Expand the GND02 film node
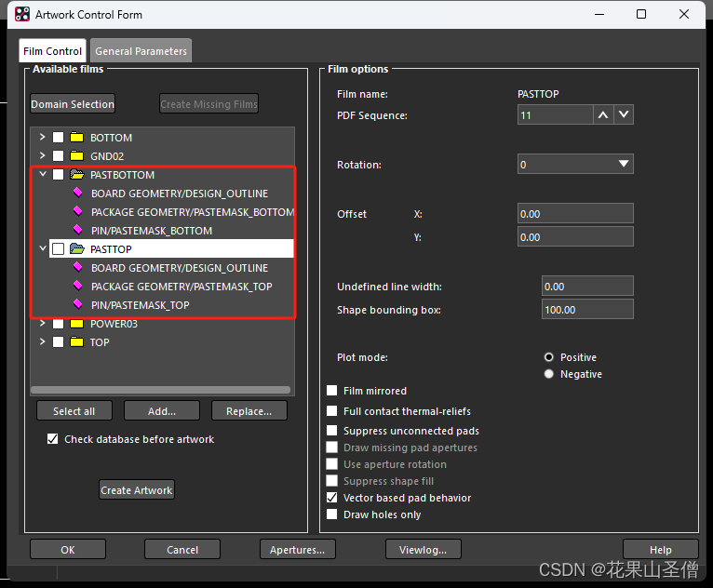The width and height of the screenshot is (713, 588). click(42, 155)
